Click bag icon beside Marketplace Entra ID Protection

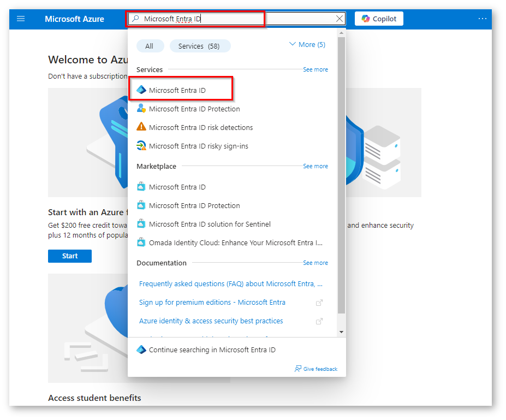tap(141, 205)
